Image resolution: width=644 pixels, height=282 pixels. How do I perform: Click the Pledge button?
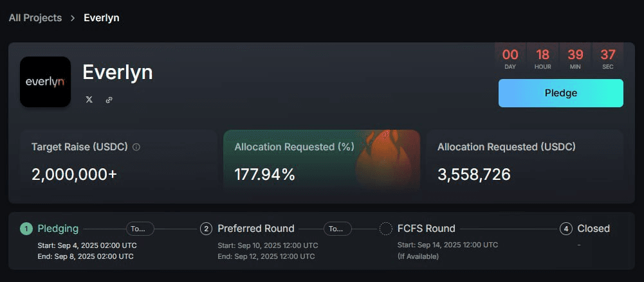[560, 93]
